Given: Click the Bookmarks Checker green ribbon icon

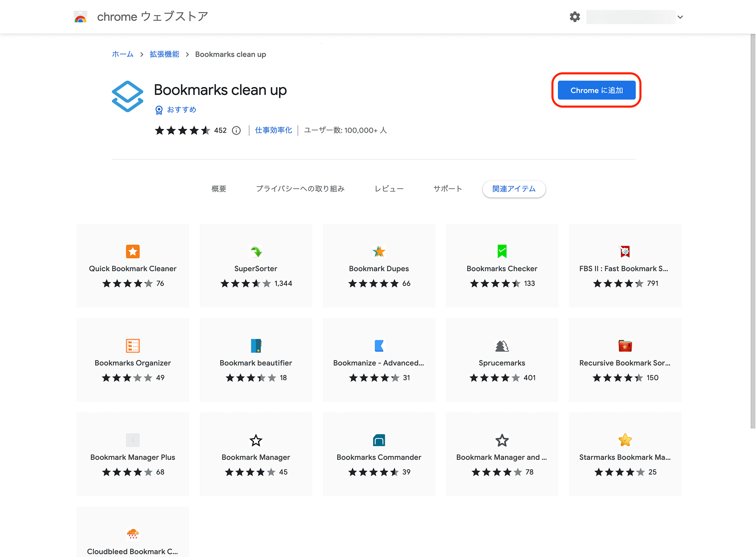Looking at the screenshot, I should (x=502, y=251).
